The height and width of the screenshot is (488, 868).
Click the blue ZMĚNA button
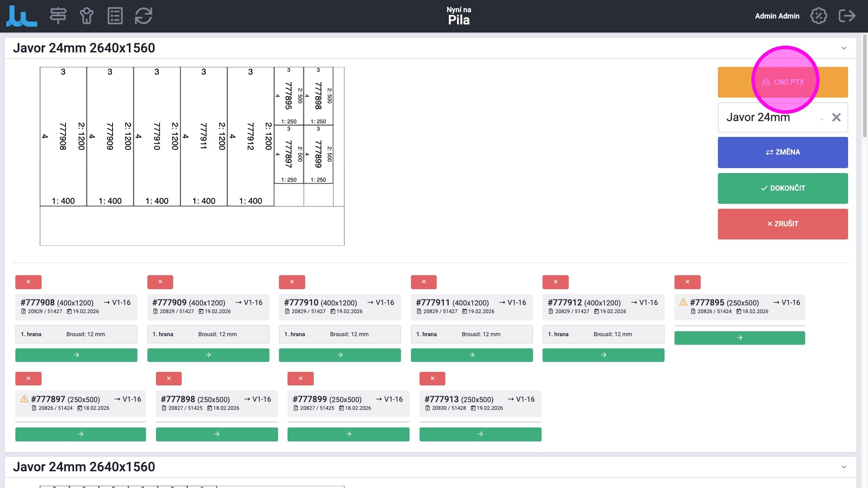point(783,152)
